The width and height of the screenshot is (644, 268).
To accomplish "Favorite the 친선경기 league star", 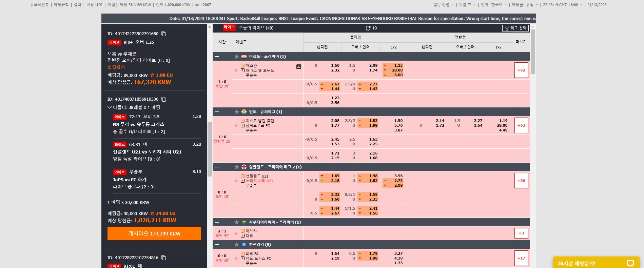I will tap(237, 245).
